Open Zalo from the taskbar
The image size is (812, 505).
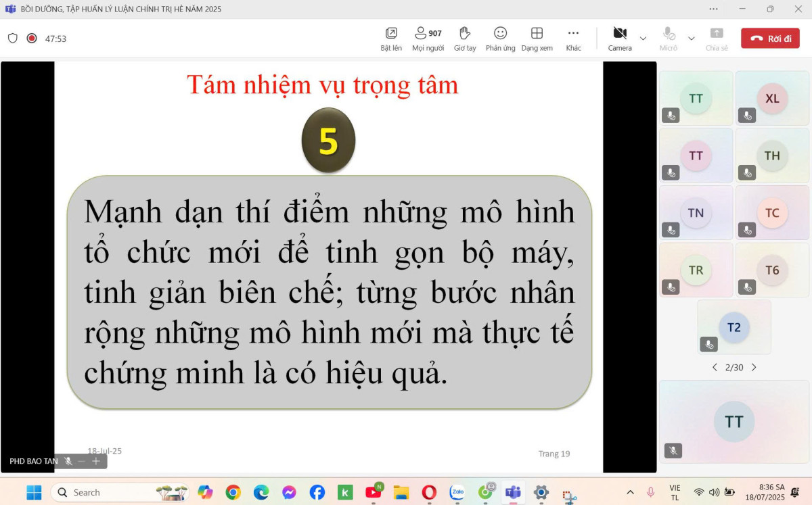point(457,492)
